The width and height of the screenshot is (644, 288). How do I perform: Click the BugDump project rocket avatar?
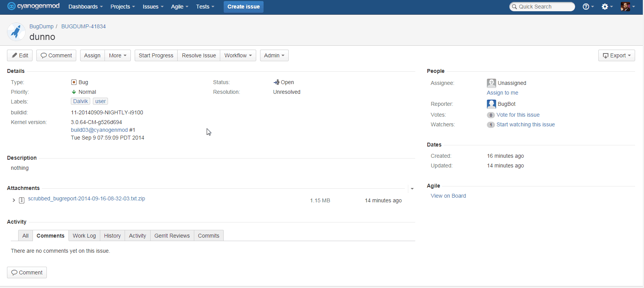coord(16,32)
